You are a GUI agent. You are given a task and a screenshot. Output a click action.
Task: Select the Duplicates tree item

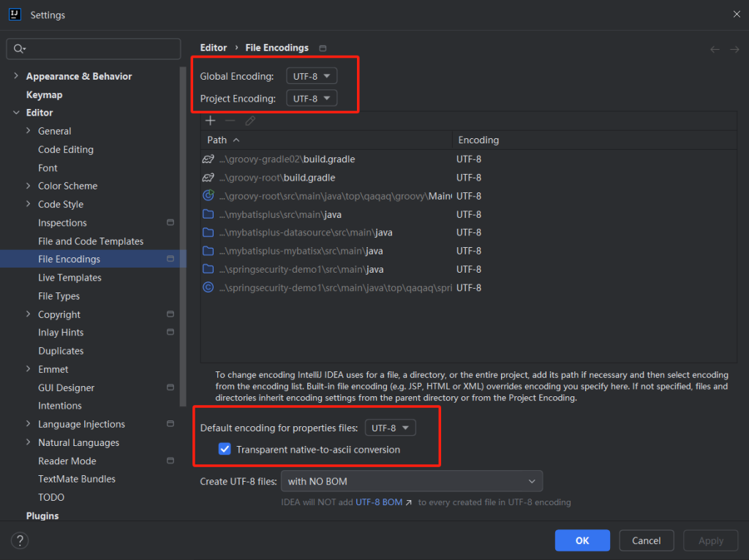61,351
